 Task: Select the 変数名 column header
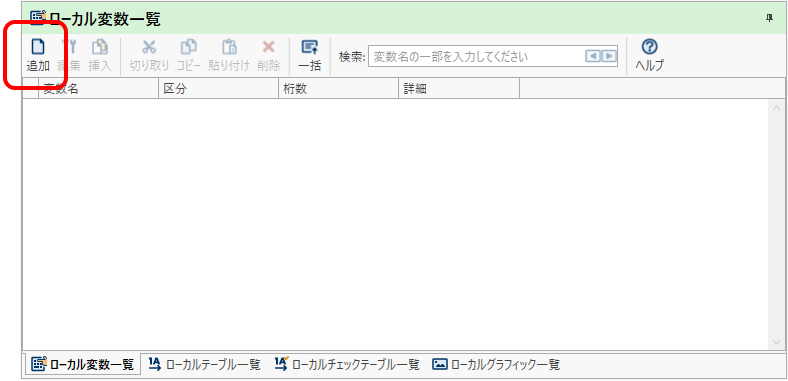98,88
